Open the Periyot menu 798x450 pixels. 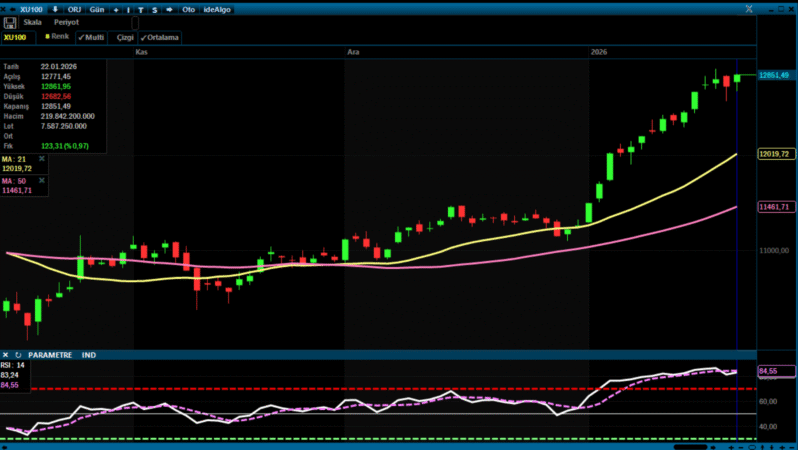click(x=66, y=22)
